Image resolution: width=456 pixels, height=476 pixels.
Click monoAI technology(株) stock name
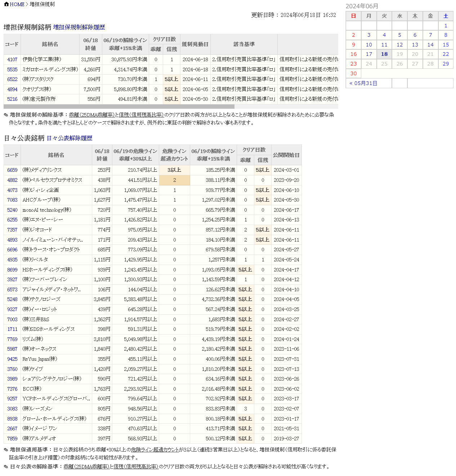point(47,210)
